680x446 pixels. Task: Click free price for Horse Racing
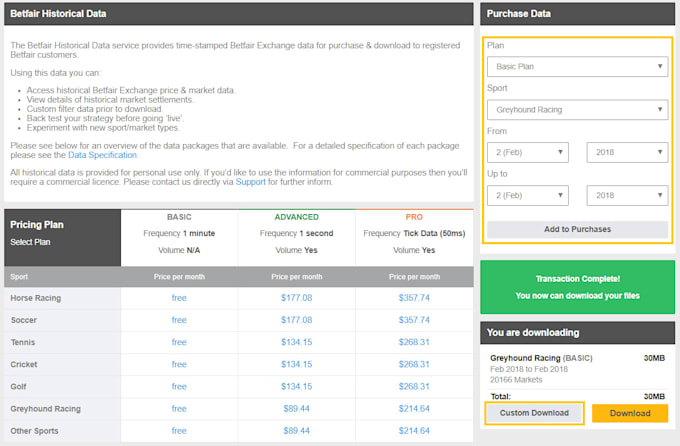179,298
